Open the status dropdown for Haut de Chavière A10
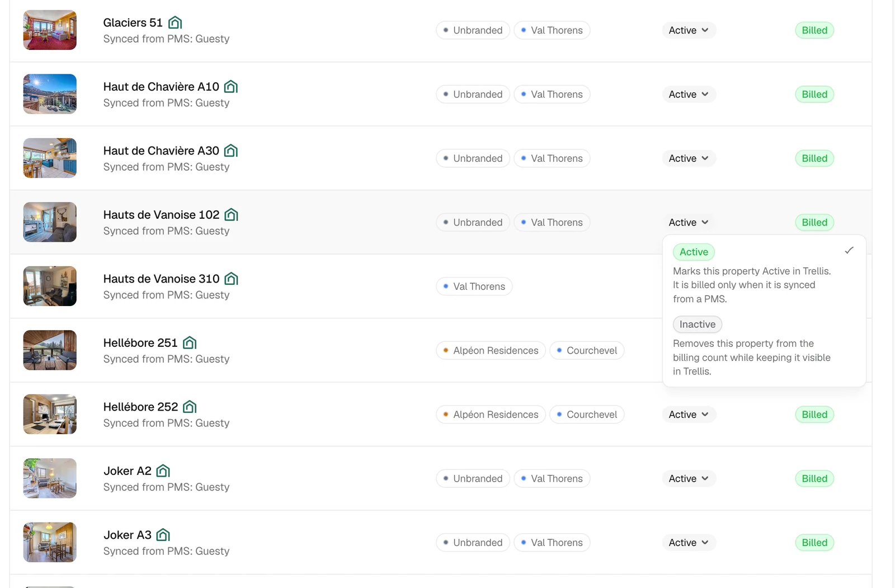This screenshot has height=588, width=895. click(x=689, y=95)
